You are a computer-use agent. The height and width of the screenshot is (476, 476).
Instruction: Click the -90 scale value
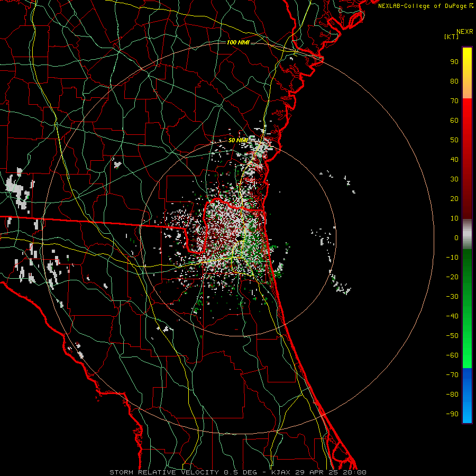pos(452,414)
